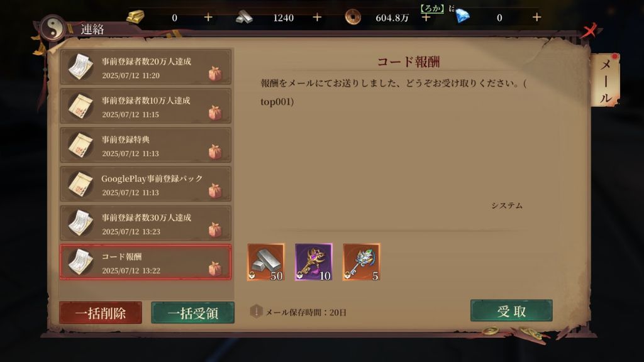Click the green 一括受領 button
The height and width of the screenshot is (362, 644).
[192, 313]
